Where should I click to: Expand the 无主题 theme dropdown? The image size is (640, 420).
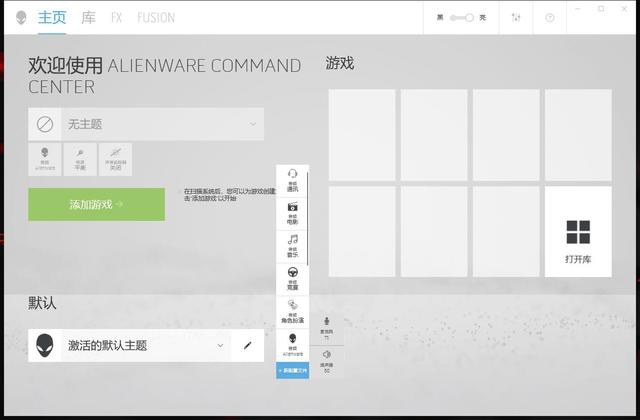146,124
